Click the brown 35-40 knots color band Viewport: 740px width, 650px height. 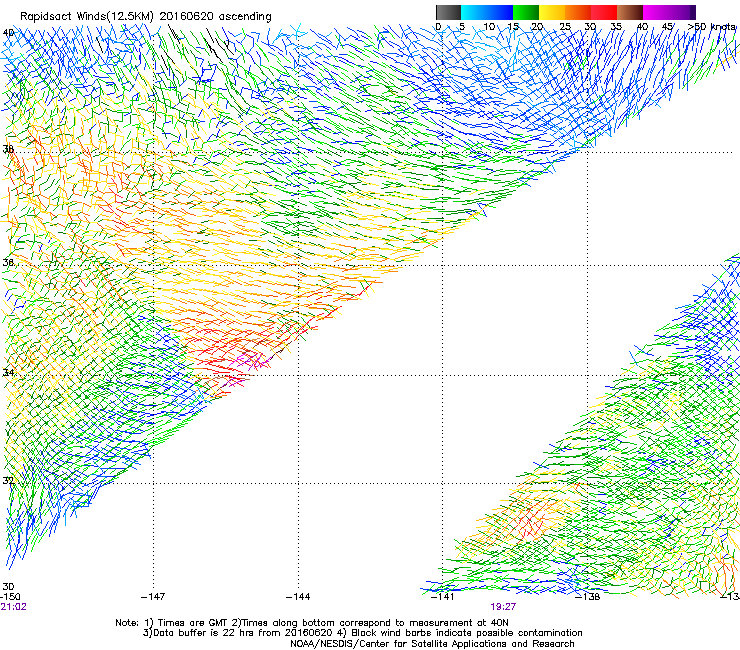click(x=630, y=12)
